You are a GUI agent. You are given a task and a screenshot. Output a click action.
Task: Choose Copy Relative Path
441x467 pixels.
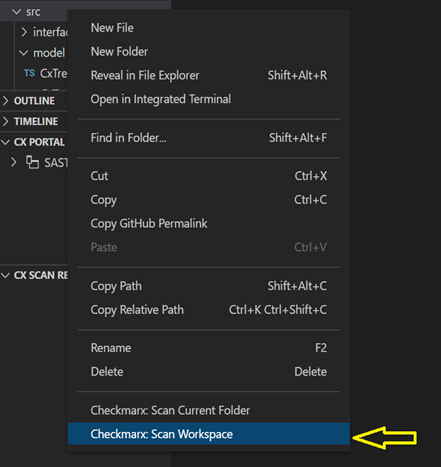click(x=209, y=310)
